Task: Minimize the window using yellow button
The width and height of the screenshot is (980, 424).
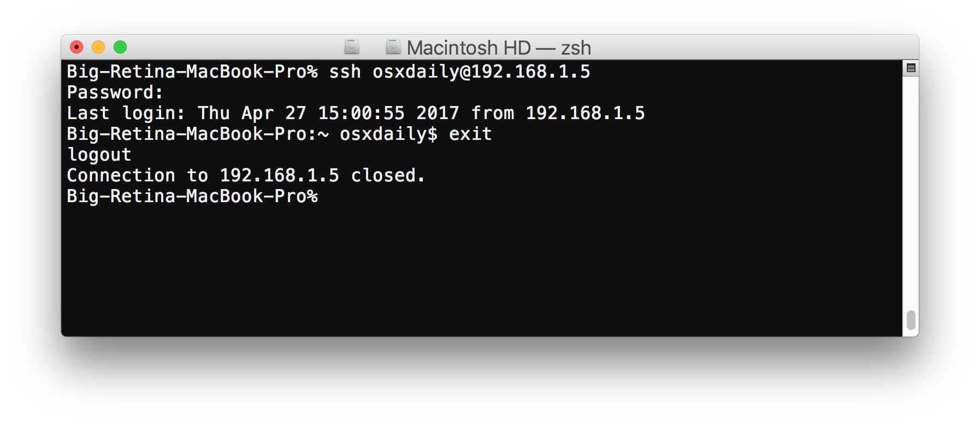Action: tap(98, 47)
